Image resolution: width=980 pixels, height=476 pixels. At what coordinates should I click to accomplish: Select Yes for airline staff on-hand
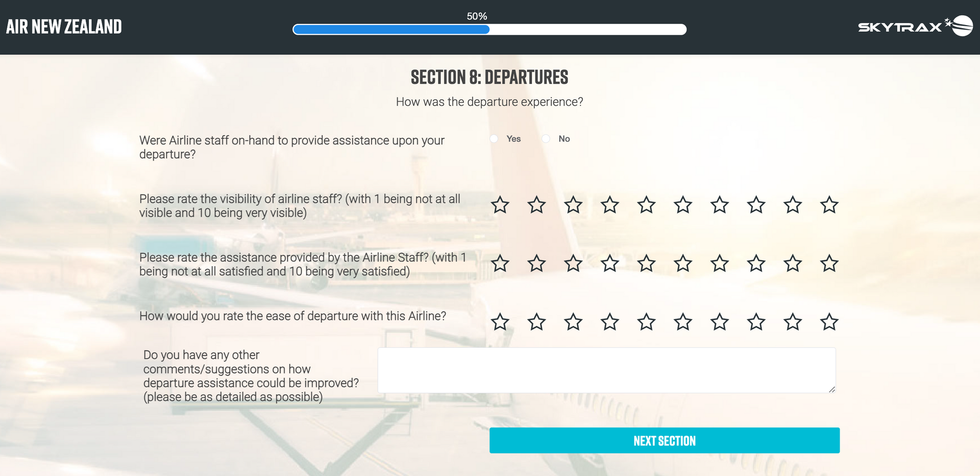[494, 139]
